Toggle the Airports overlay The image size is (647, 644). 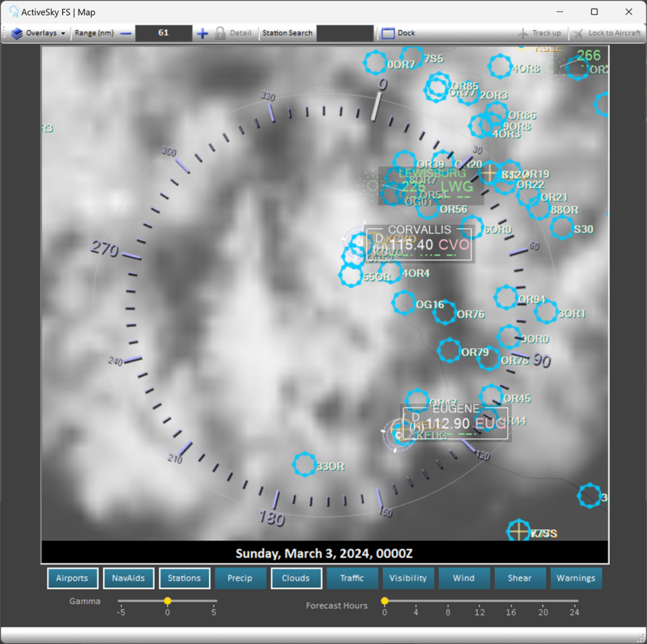(x=72, y=578)
